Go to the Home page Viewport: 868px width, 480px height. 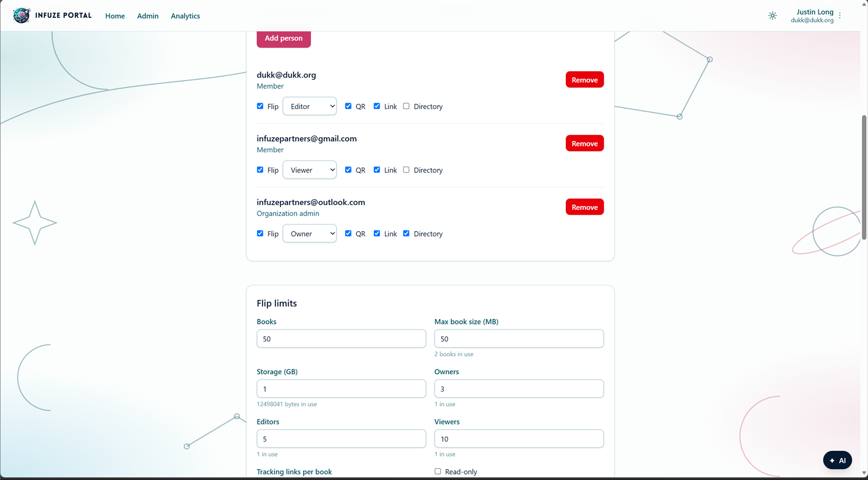(x=115, y=16)
